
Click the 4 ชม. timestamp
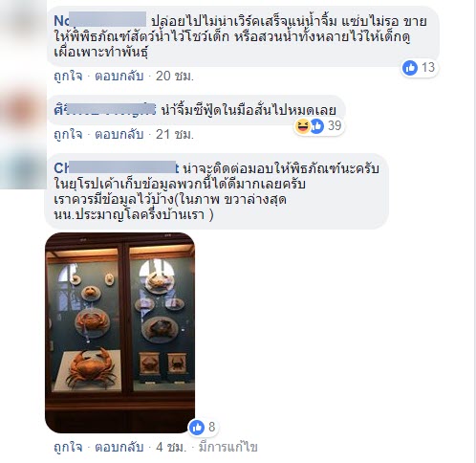click(x=171, y=447)
